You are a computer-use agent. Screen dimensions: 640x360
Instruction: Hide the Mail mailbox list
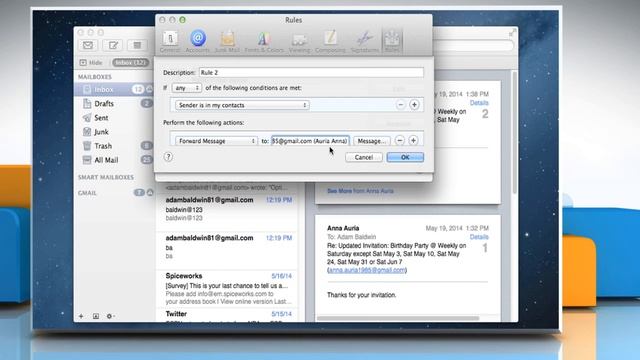pos(91,62)
